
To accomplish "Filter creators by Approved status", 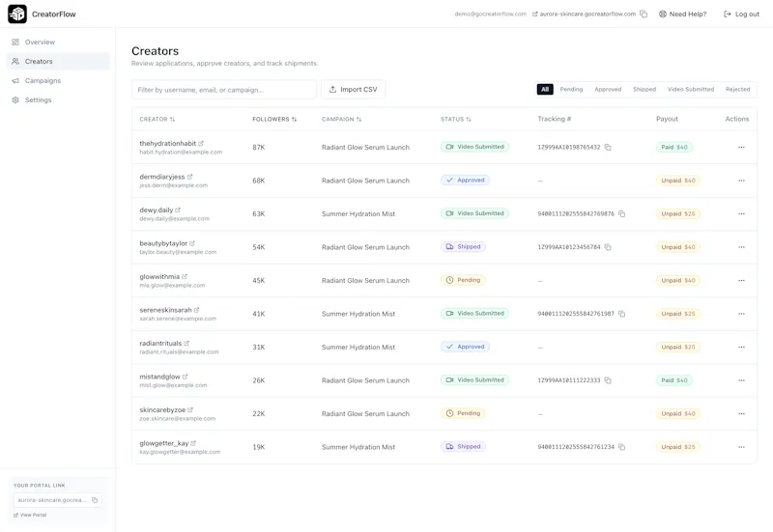I will click(608, 89).
